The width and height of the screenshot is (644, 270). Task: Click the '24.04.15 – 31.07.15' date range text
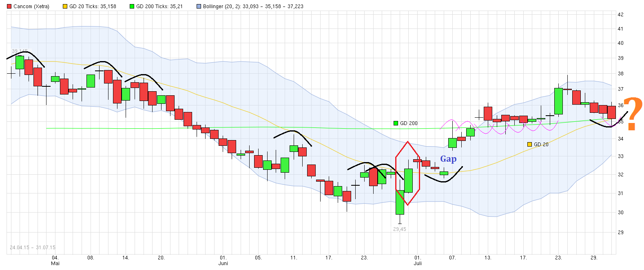tap(33, 248)
